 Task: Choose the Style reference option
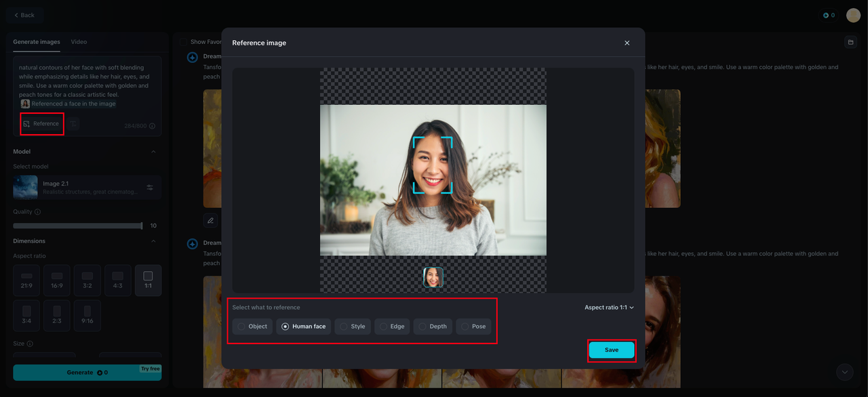click(353, 327)
